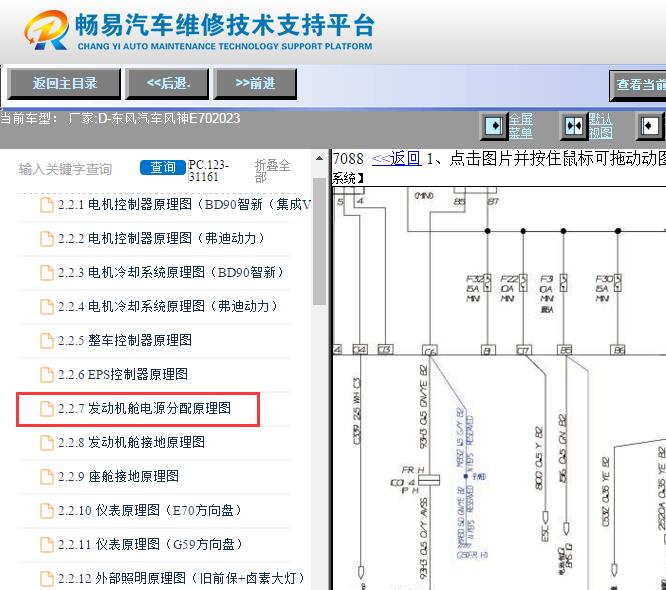Click the 默认视图 text link
This screenshot has width=666, height=590.
click(x=601, y=126)
